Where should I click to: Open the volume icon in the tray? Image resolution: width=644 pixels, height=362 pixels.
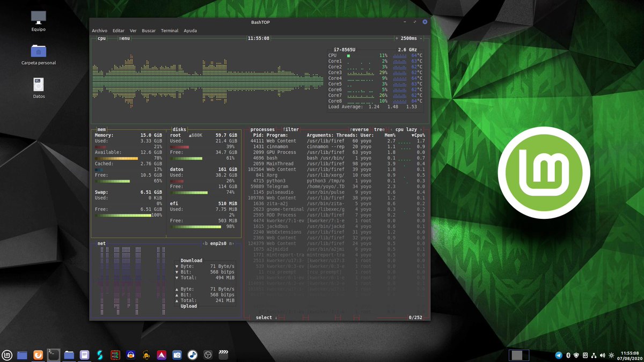[602, 355]
